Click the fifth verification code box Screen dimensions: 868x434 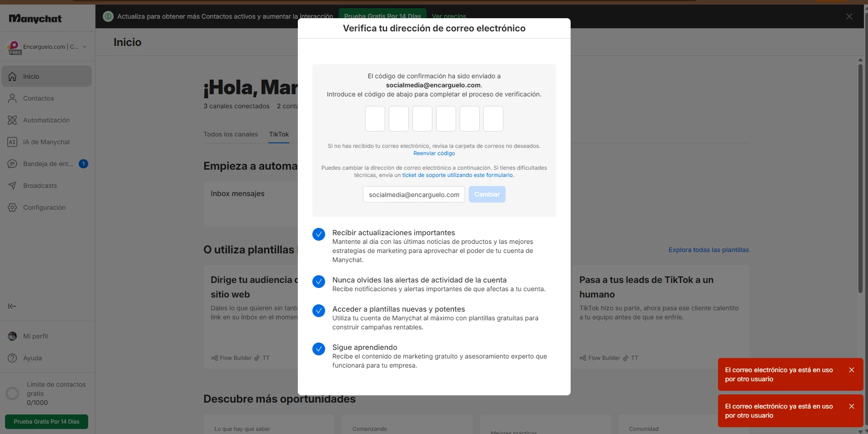pyautogui.click(x=470, y=119)
